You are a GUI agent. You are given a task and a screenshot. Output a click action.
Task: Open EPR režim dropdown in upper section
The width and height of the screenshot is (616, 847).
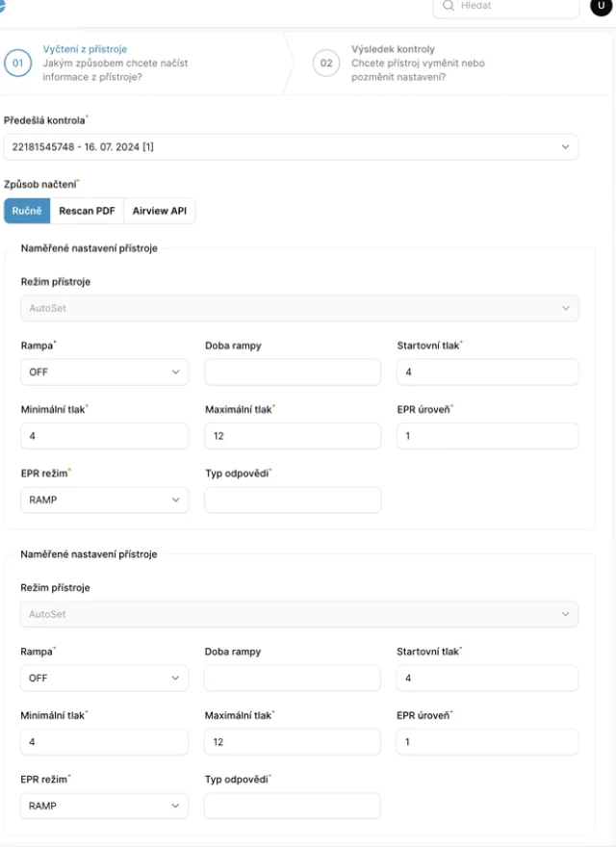(x=105, y=500)
